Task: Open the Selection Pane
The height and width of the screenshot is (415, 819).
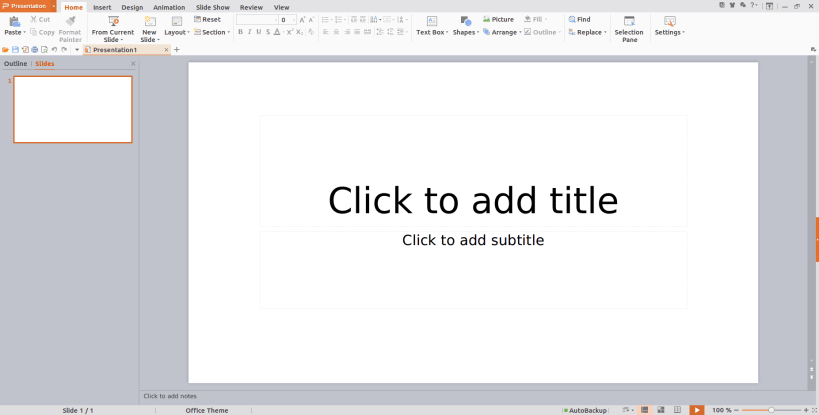Action: tap(629, 29)
